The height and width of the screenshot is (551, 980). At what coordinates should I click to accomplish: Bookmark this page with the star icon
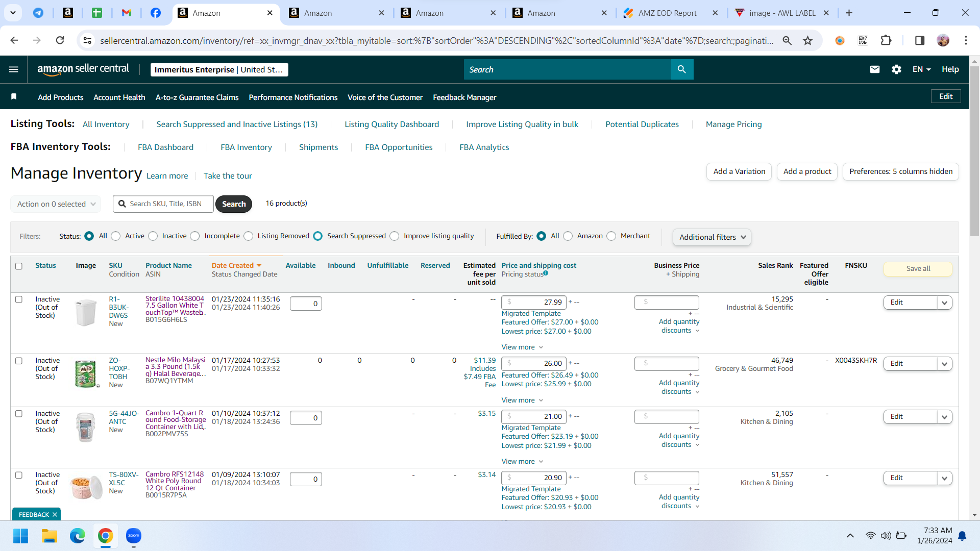807,40
